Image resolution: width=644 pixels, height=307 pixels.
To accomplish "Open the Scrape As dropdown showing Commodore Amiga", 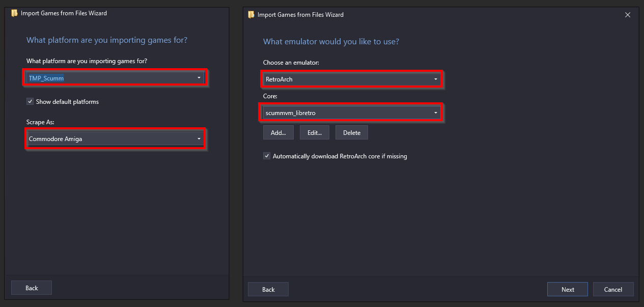I will [x=115, y=138].
